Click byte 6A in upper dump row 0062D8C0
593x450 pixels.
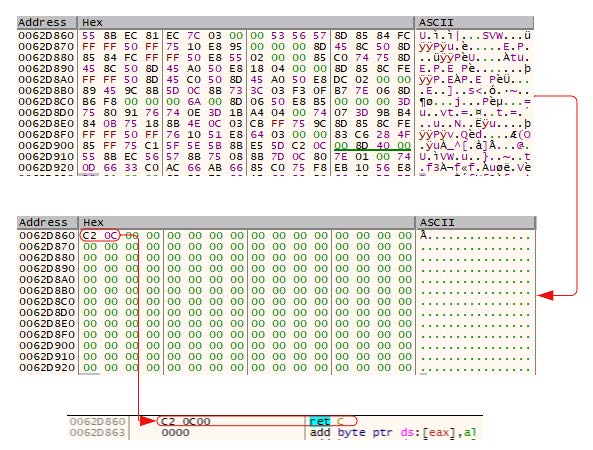click(194, 102)
